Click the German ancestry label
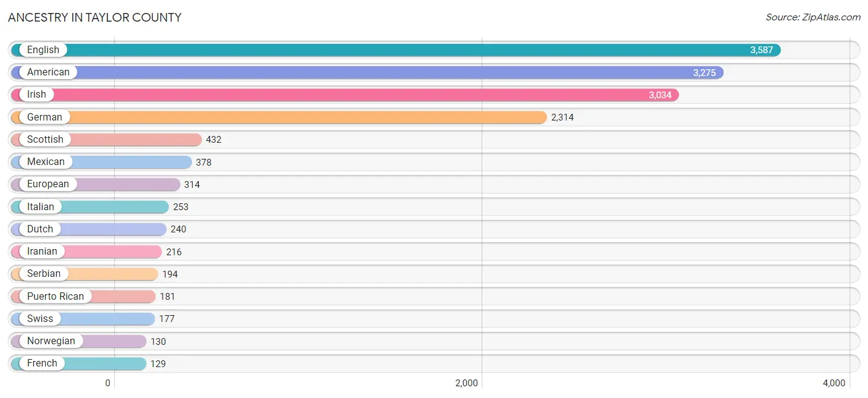Screen dimensions: 868x398 click(44, 117)
